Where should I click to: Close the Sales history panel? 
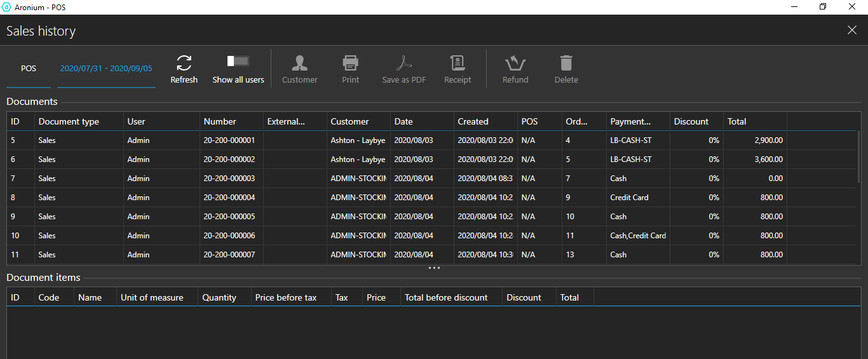coord(852,30)
